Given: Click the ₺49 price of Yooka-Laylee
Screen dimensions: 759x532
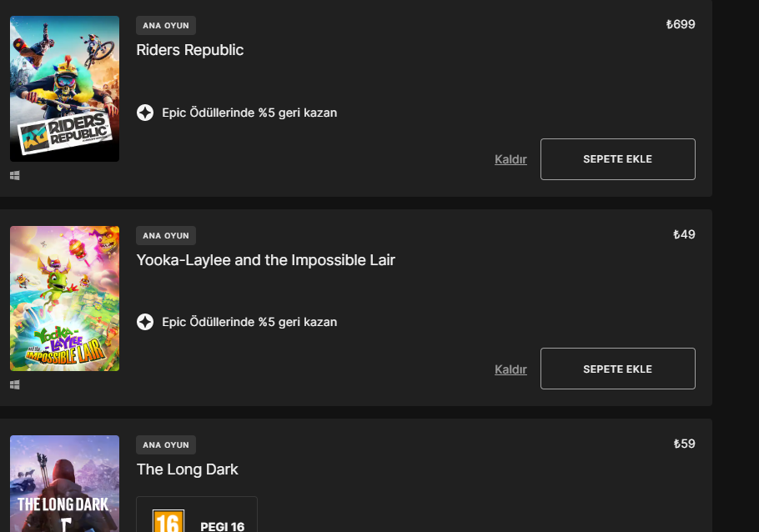Looking at the screenshot, I should coord(684,234).
